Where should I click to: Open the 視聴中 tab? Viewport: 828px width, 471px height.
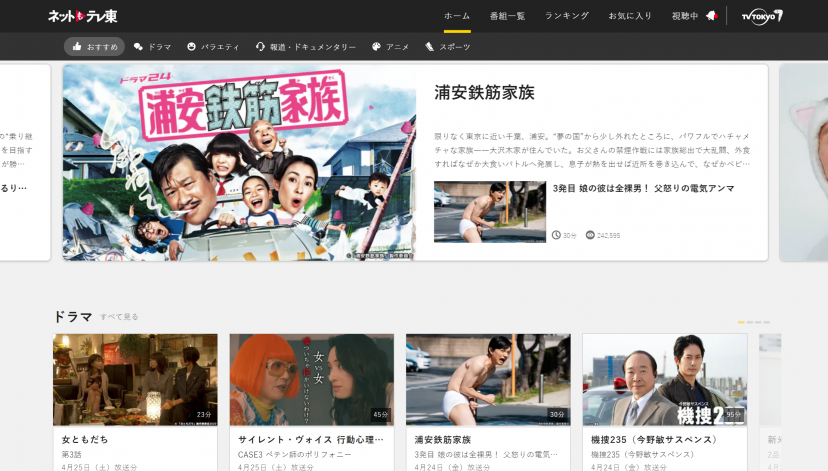tap(684, 16)
